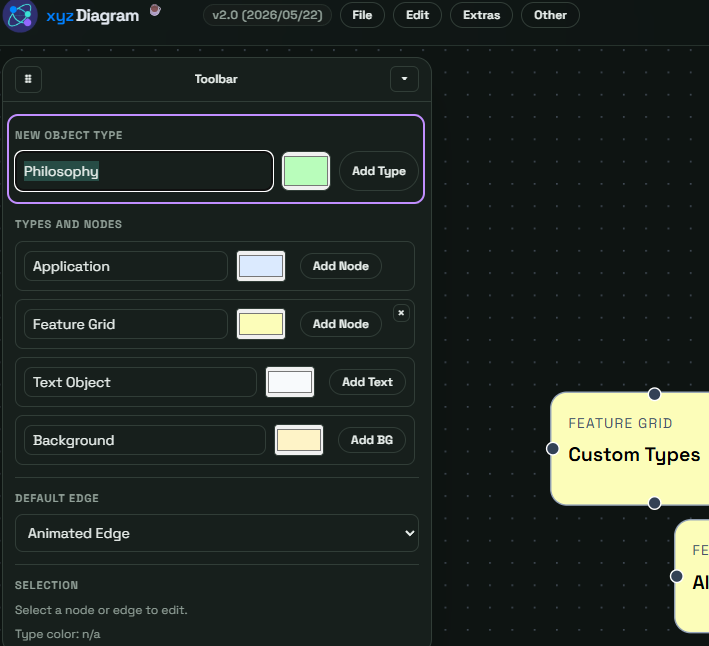Screen dimensions: 709x646
Task: Open the Extras menu
Action: pyautogui.click(x=482, y=15)
